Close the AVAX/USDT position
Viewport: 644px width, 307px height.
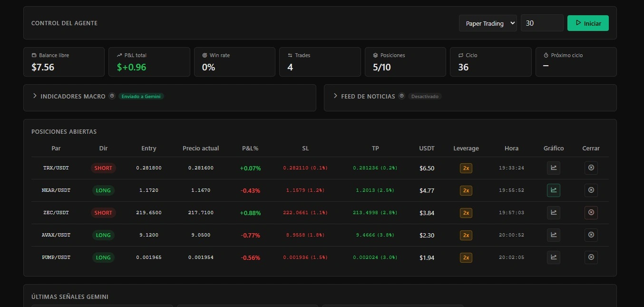(591, 235)
